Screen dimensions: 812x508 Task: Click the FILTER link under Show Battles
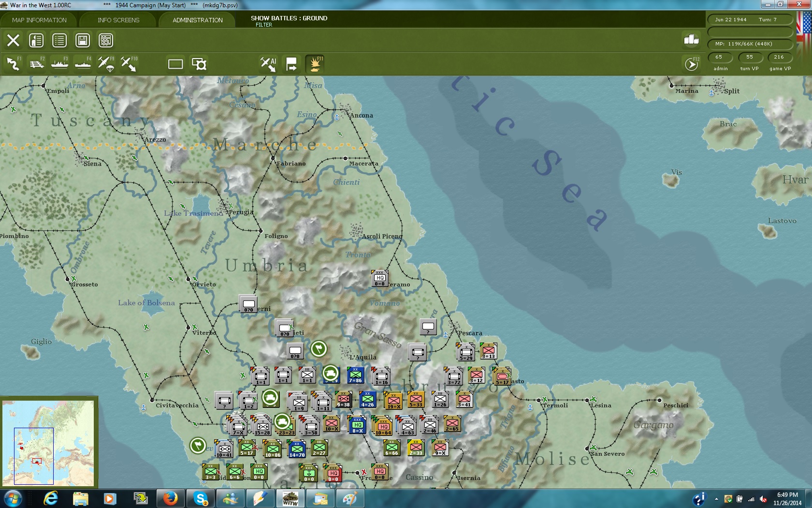coord(264,25)
